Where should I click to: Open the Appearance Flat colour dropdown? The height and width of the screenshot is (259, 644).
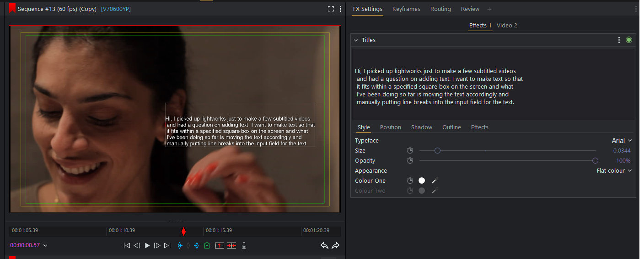[x=614, y=171]
